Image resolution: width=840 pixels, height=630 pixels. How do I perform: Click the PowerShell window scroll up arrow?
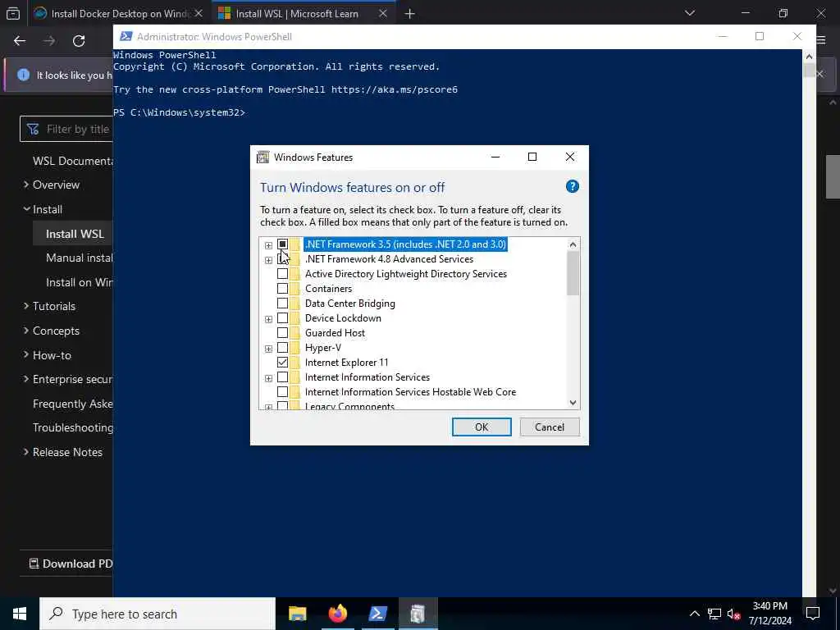809,57
